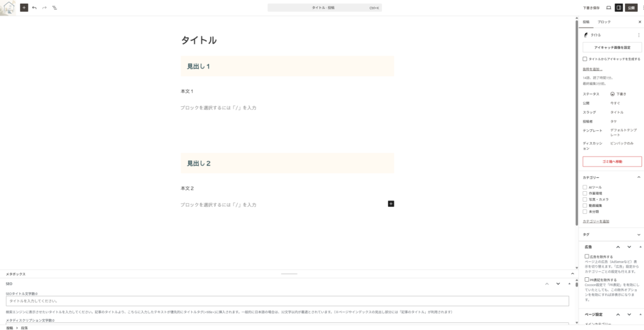
Task: Open the 公開 今すぐ schedule dropdown
Action: coord(615,103)
